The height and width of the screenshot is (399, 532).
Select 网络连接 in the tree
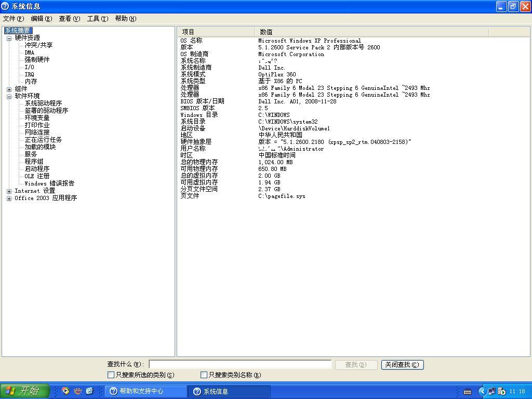click(37, 132)
